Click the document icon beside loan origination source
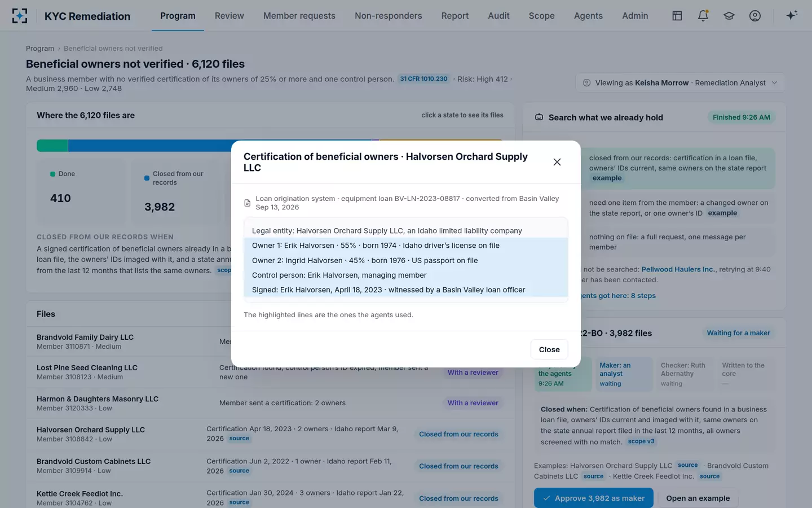The width and height of the screenshot is (812, 508). (x=247, y=203)
